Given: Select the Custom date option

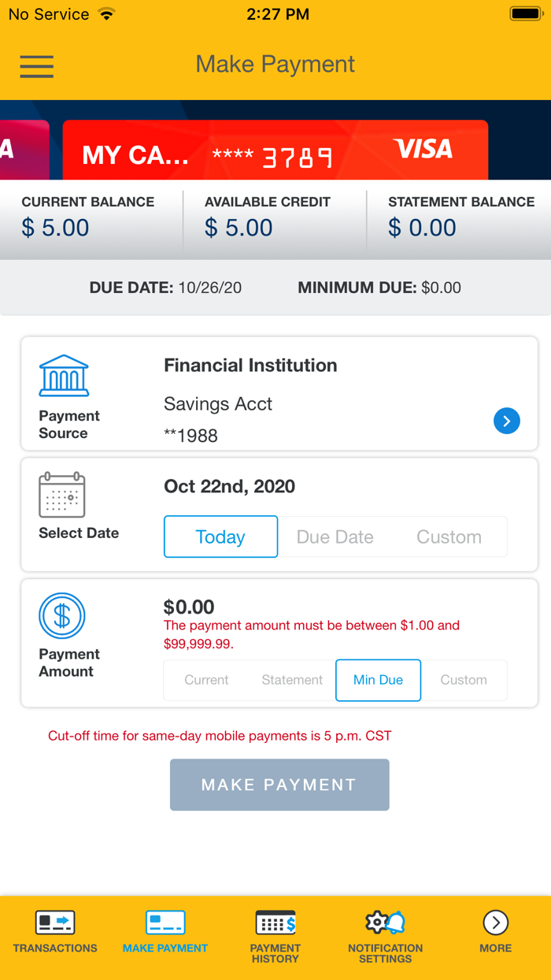Looking at the screenshot, I should point(449,536).
